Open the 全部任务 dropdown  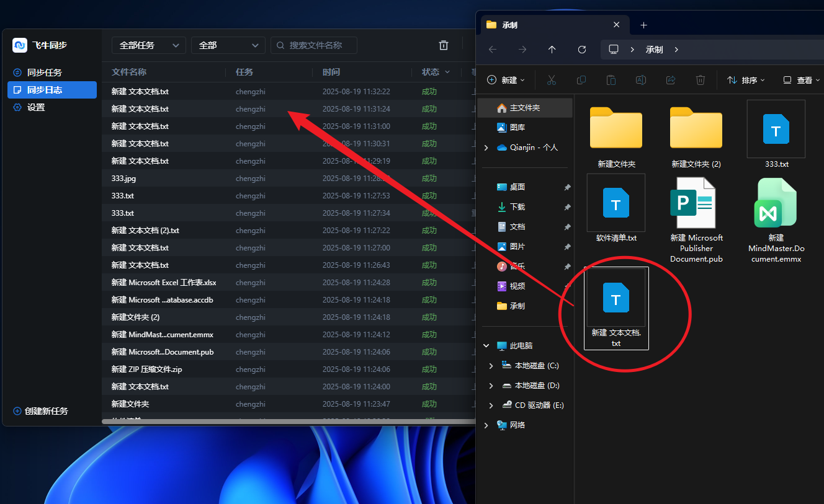coord(148,45)
